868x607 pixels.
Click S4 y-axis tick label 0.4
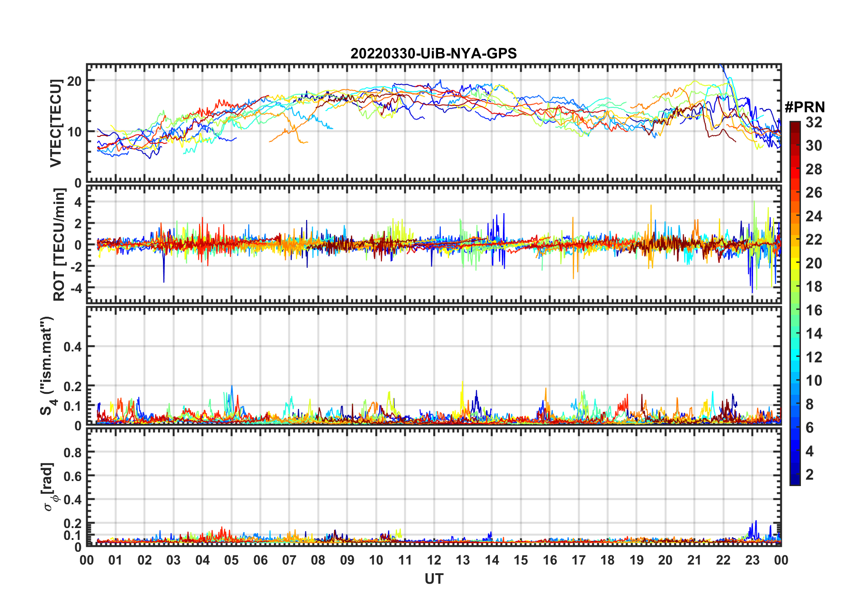[73, 346]
